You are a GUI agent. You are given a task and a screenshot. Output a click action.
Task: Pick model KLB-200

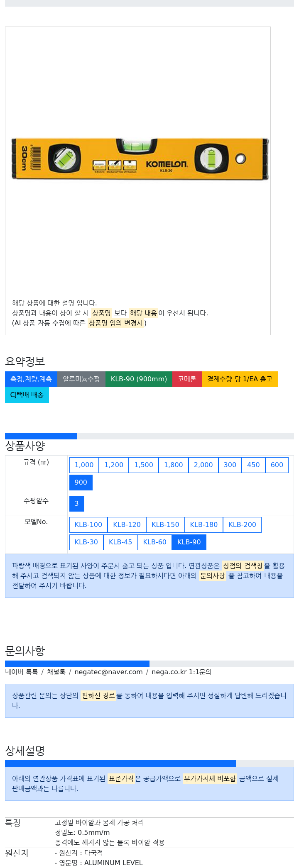(x=242, y=525)
